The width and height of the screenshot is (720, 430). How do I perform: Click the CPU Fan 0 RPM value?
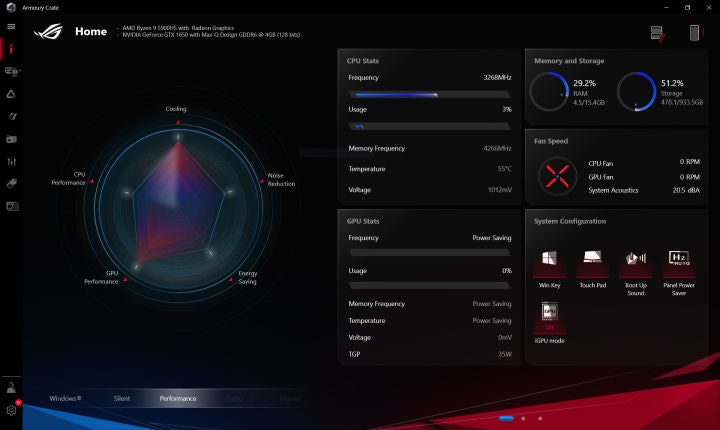690,162
